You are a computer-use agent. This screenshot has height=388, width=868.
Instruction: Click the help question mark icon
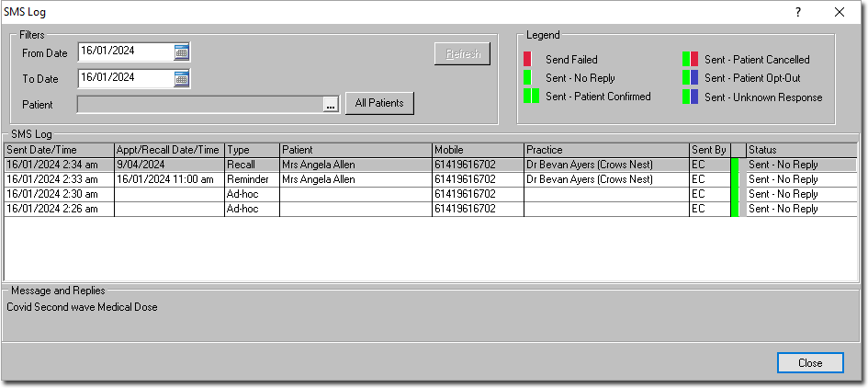pos(797,12)
